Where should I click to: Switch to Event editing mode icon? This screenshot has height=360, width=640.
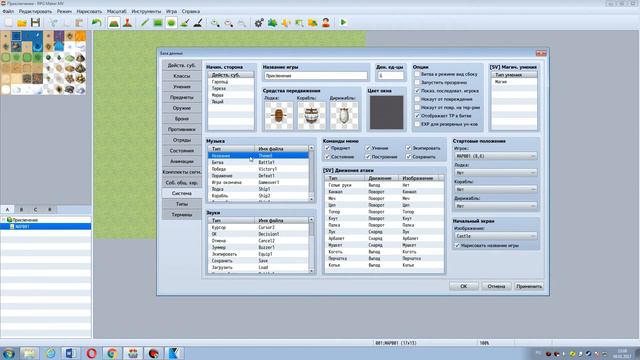127,22
